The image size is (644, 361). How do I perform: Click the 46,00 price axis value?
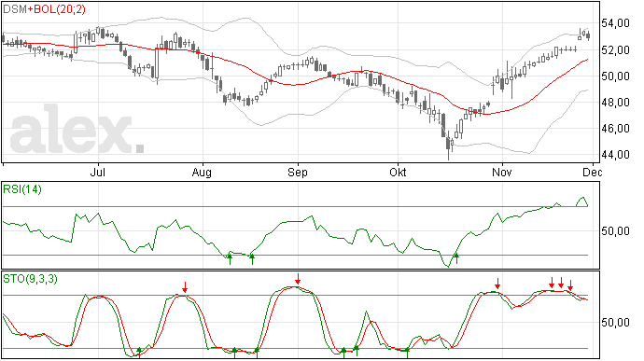click(x=615, y=129)
